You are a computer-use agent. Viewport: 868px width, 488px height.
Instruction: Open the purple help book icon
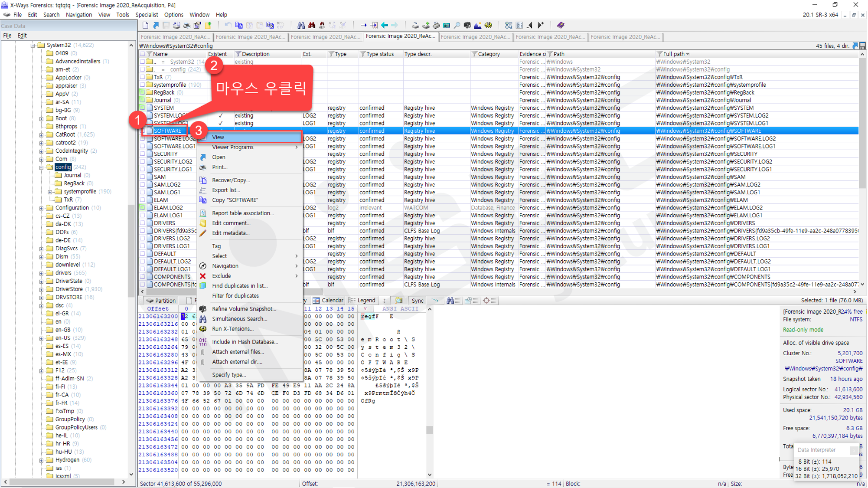(561, 25)
